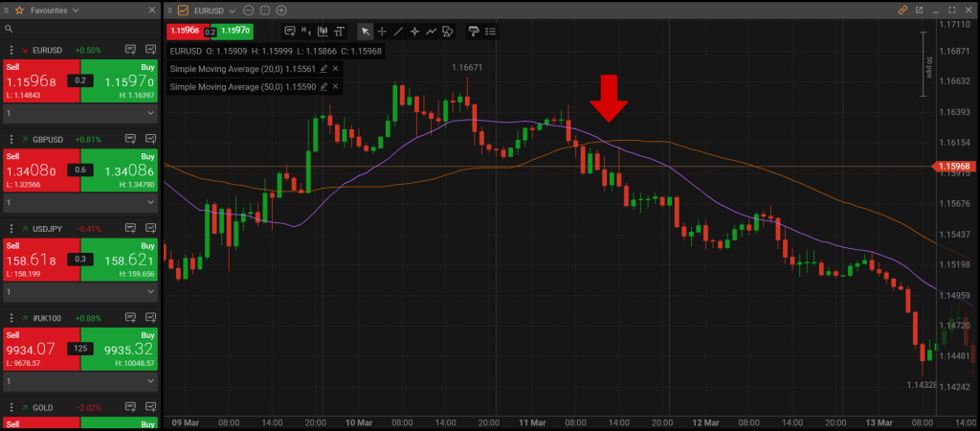Open the GBPUSD three-dot options menu

pyautogui.click(x=11, y=140)
